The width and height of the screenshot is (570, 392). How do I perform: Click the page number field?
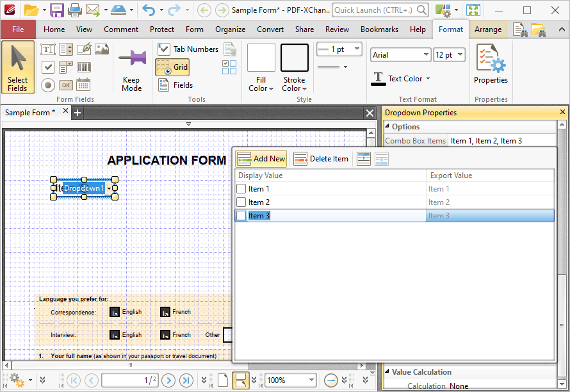[x=130, y=380]
